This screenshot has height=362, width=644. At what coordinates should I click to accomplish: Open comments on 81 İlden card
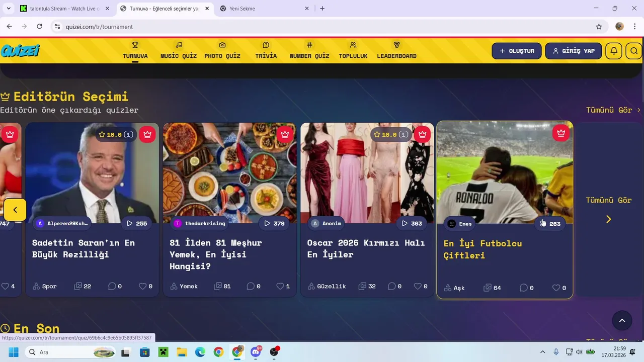253,286
